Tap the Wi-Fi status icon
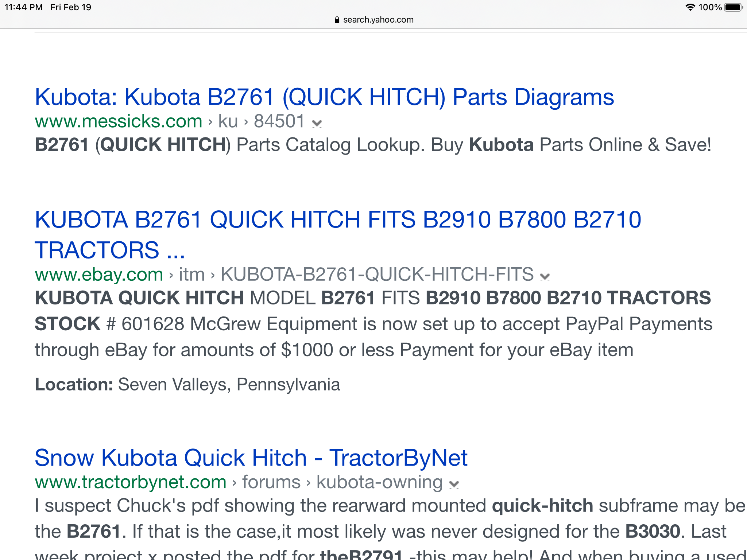This screenshot has height=560, width=747. click(690, 7)
